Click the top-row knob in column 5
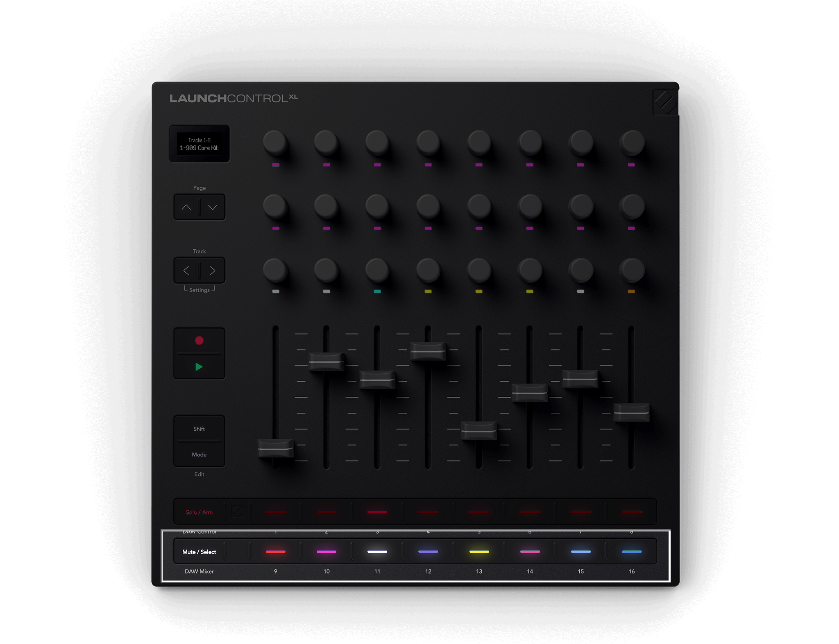 (479, 142)
